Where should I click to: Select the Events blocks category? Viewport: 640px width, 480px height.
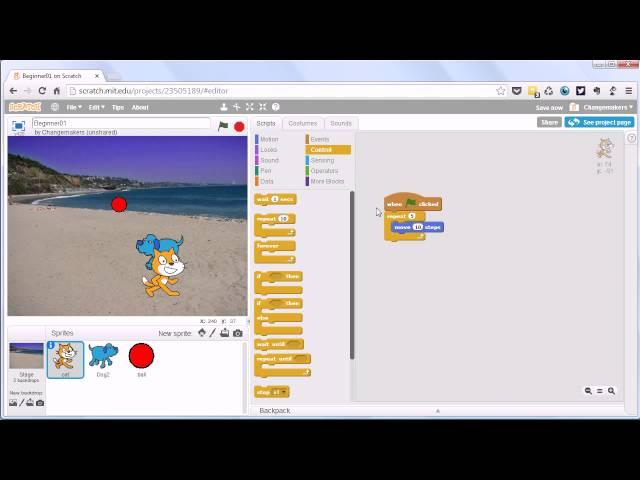(x=320, y=139)
